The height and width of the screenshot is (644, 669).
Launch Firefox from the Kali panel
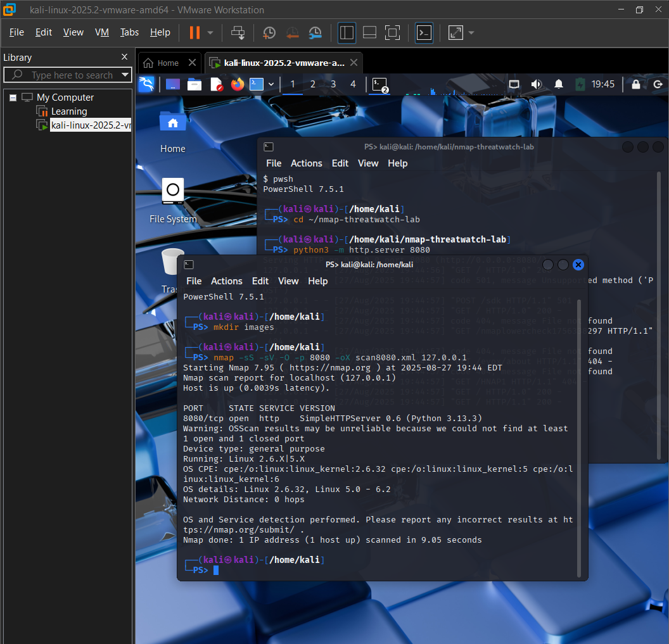point(238,84)
